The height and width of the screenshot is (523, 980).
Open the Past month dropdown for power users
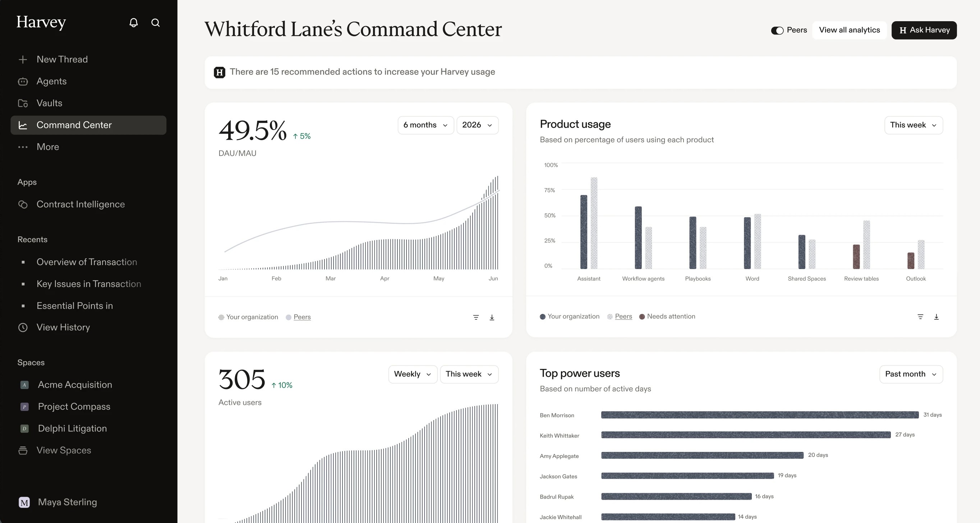(x=911, y=374)
